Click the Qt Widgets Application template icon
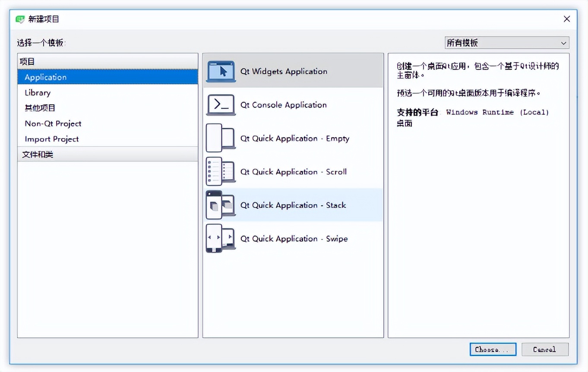This screenshot has height=372, width=588. point(221,71)
